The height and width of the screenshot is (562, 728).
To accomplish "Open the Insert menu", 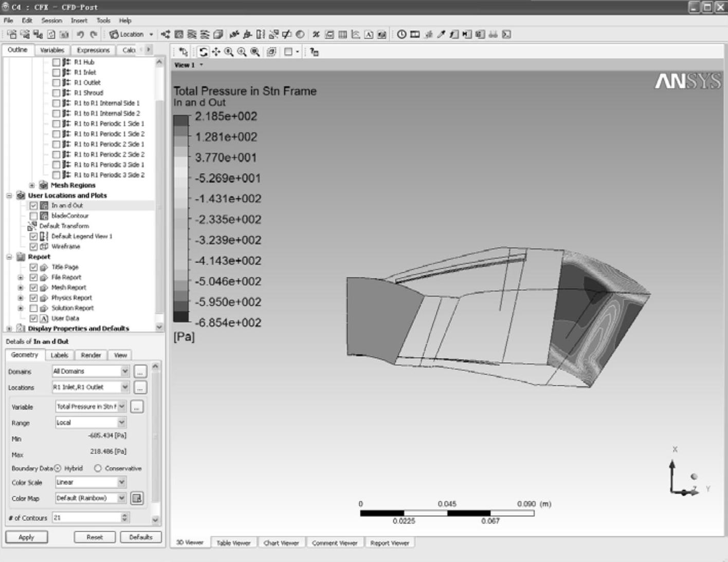I will tap(79, 21).
